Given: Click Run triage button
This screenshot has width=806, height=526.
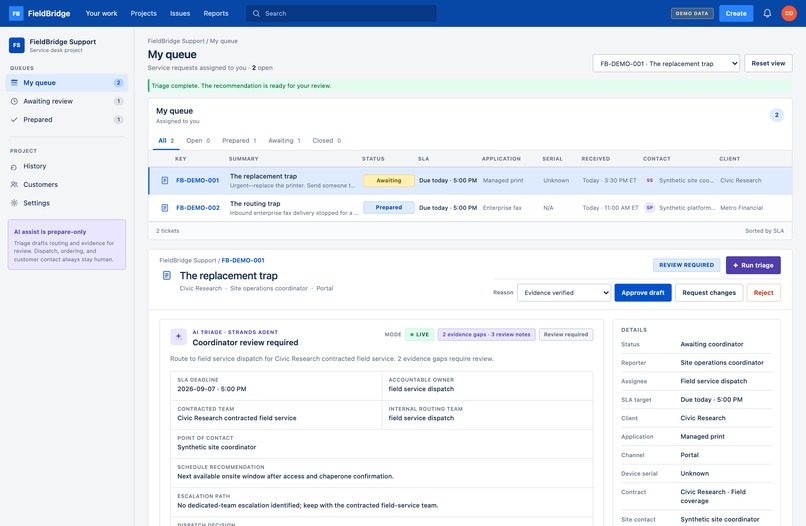Looking at the screenshot, I should coord(753,265).
